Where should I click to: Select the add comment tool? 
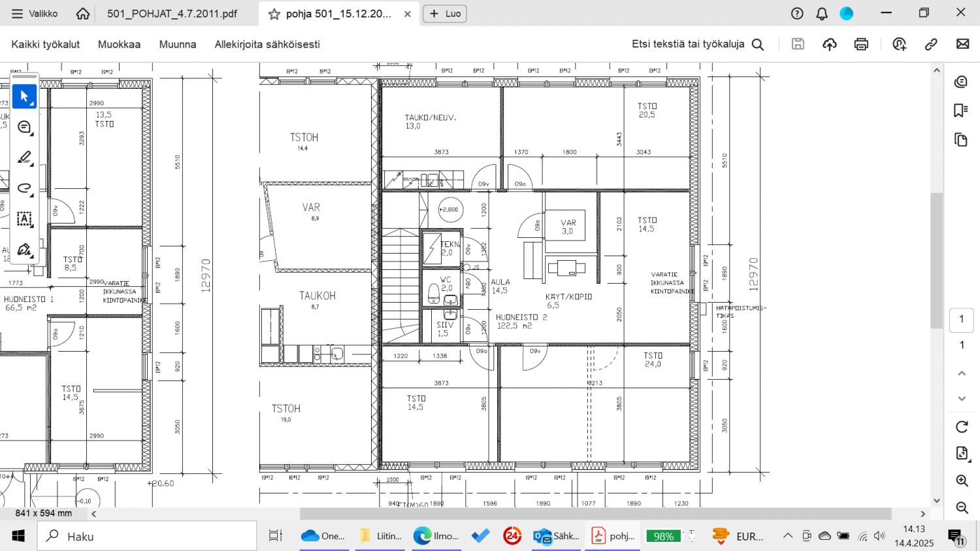[x=24, y=127]
